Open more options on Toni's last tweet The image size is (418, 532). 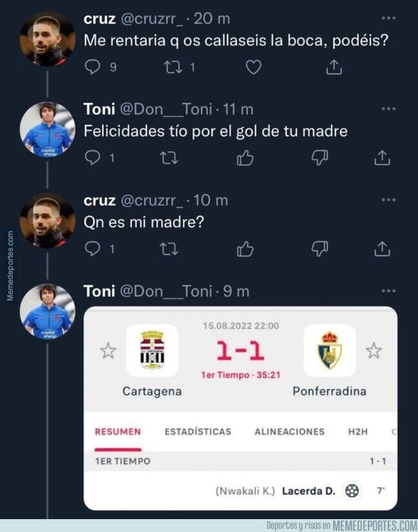388,291
